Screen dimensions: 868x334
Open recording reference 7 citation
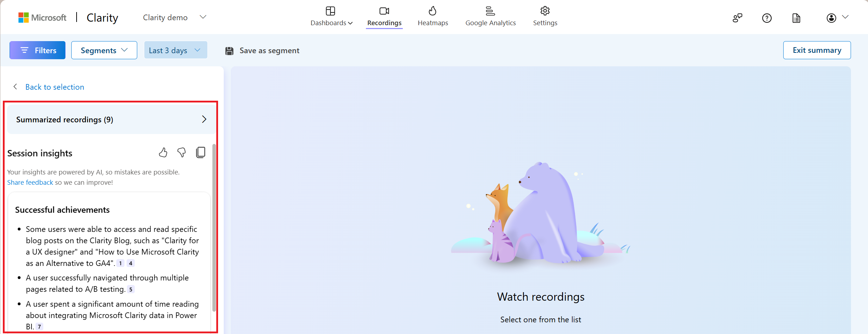(x=39, y=327)
